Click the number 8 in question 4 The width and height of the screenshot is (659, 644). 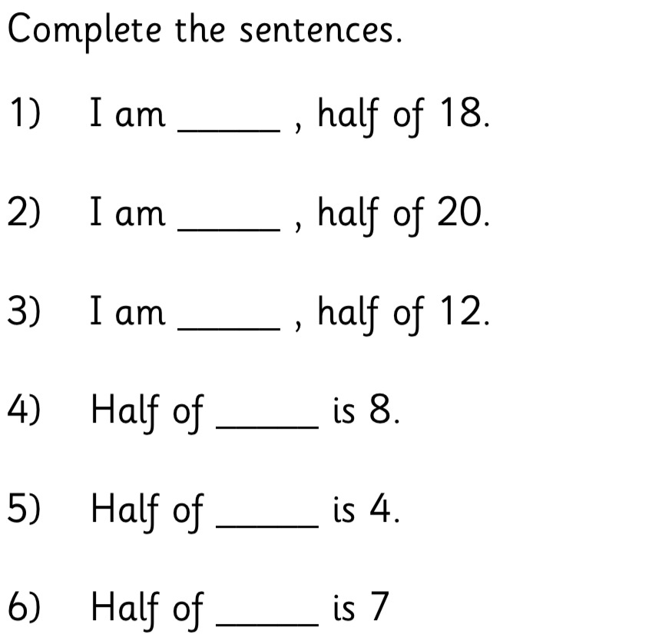tap(380, 410)
